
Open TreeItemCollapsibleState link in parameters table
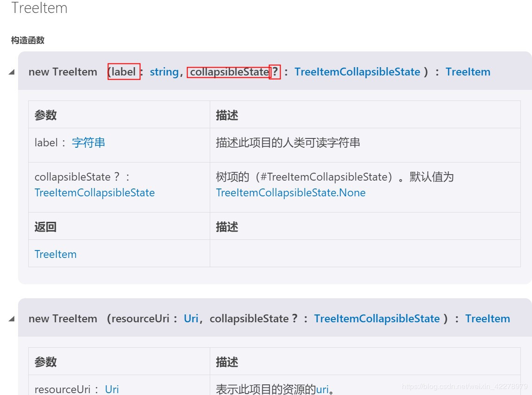(94, 193)
